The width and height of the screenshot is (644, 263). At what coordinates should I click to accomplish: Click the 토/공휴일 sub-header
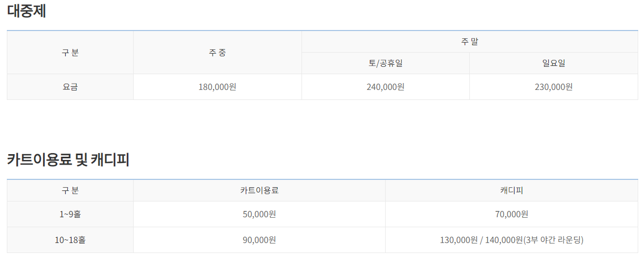386,64
